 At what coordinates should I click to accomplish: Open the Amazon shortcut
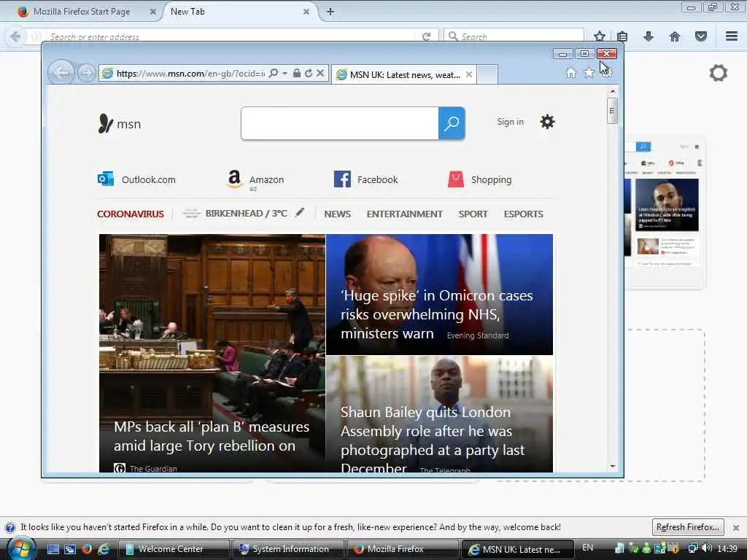pos(255,180)
